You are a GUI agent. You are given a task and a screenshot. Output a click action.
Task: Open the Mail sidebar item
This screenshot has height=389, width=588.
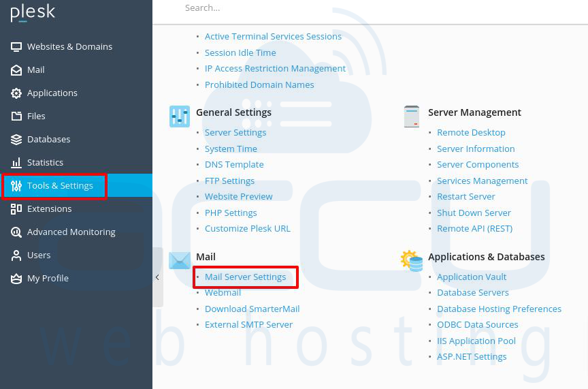(35, 70)
